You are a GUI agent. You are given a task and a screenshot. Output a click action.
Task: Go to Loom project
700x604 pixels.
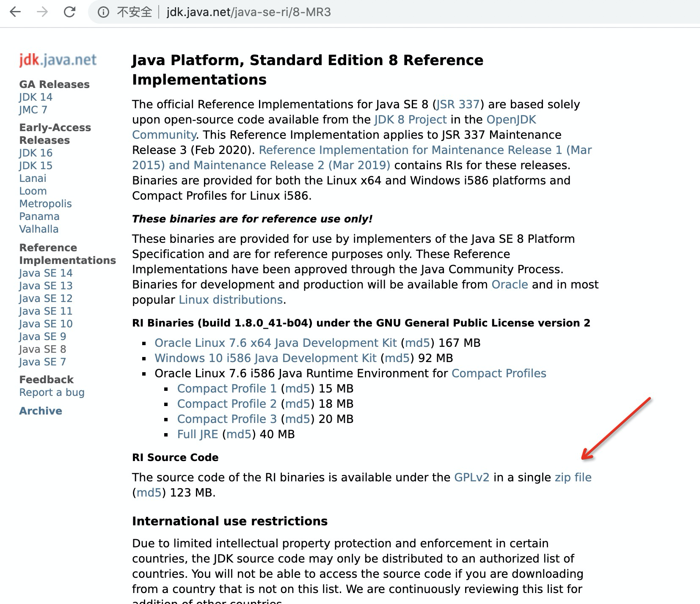[x=33, y=191]
